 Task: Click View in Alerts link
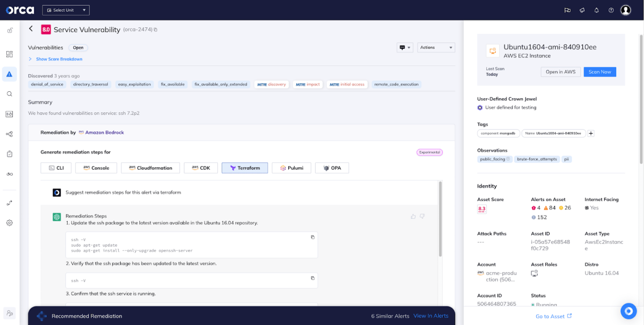pos(430,316)
